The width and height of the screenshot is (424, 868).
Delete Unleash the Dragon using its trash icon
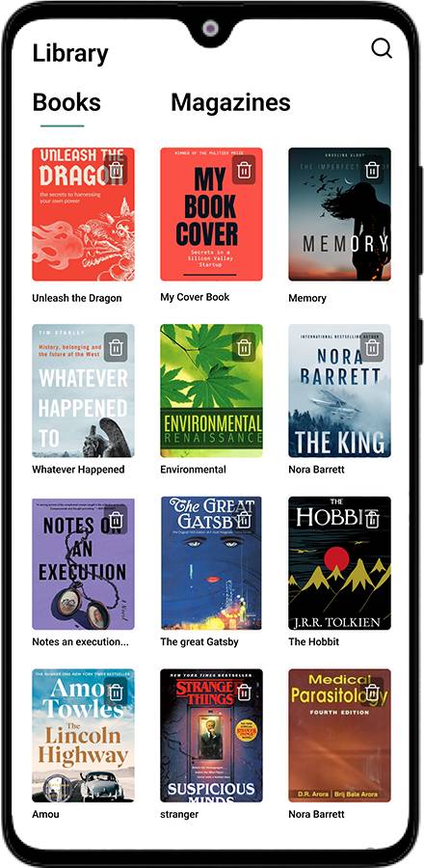point(116,170)
